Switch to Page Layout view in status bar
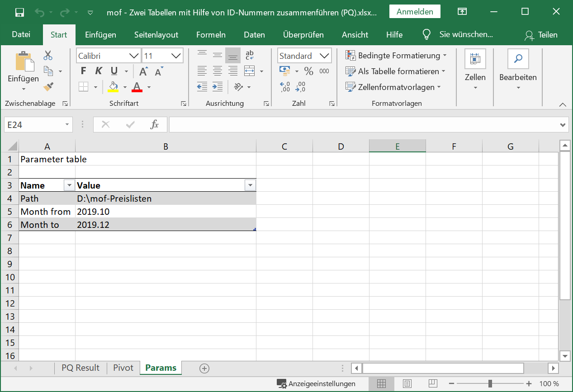573x392 pixels. pos(407,384)
